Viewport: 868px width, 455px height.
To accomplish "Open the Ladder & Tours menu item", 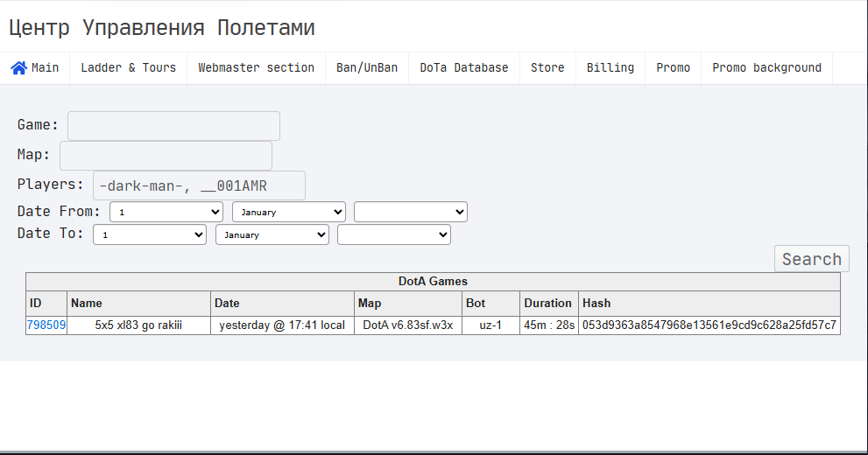I will pyautogui.click(x=129, y=68).
